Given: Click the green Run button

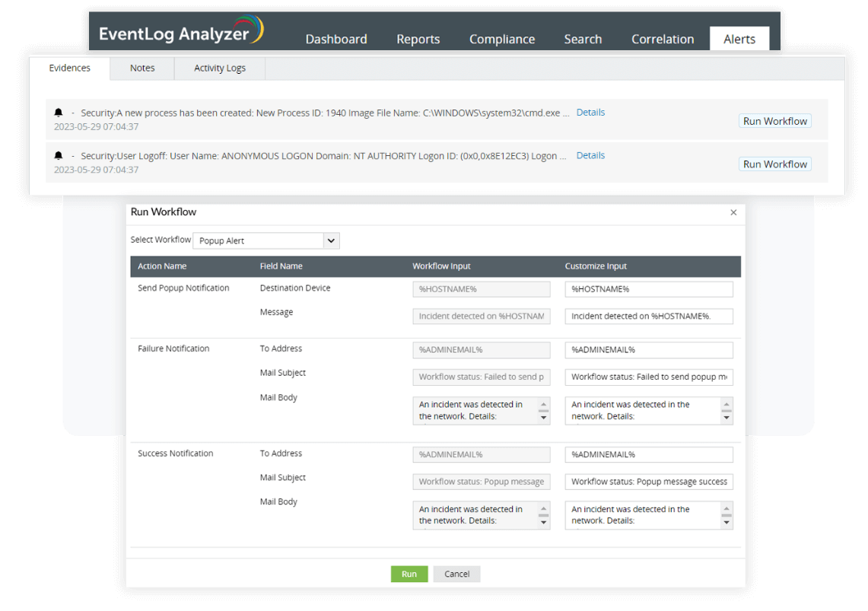Looking at the screenshot, I should 409,574.
